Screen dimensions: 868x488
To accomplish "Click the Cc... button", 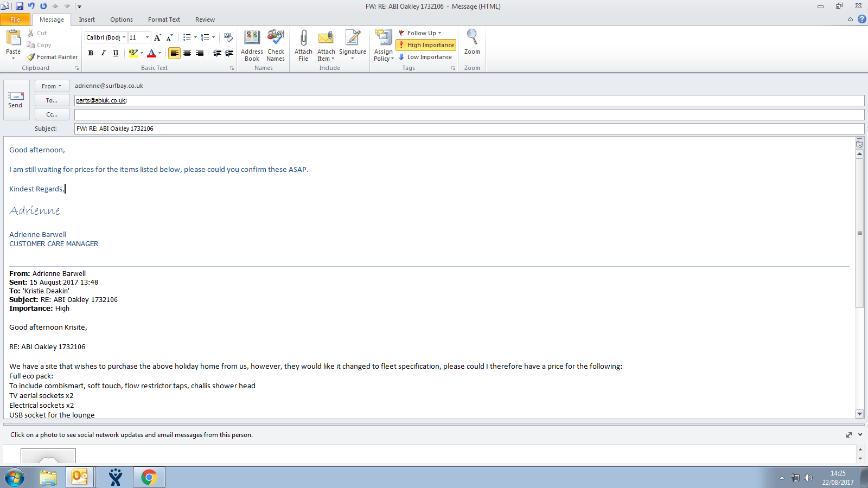I will 52,114.
